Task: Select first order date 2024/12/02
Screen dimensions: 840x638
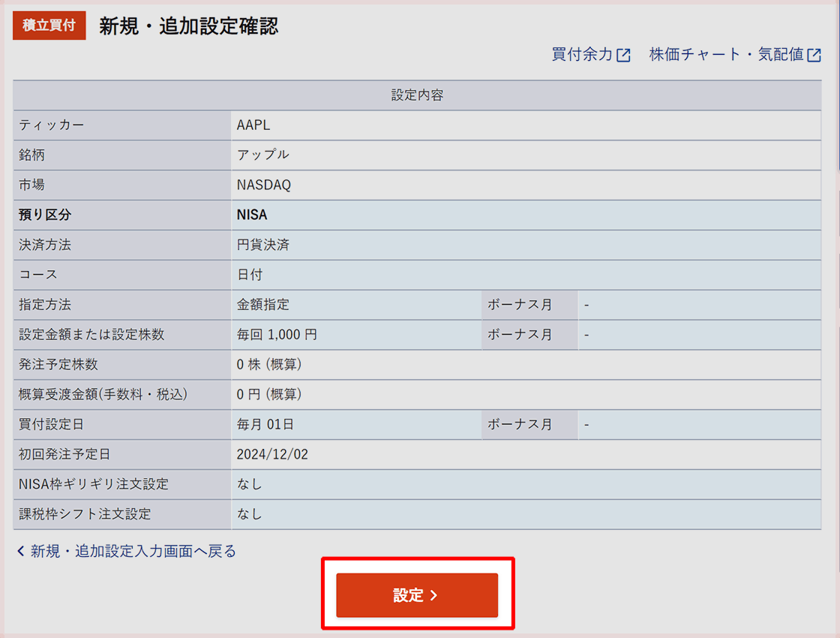Action: click(x=272, y=455)
